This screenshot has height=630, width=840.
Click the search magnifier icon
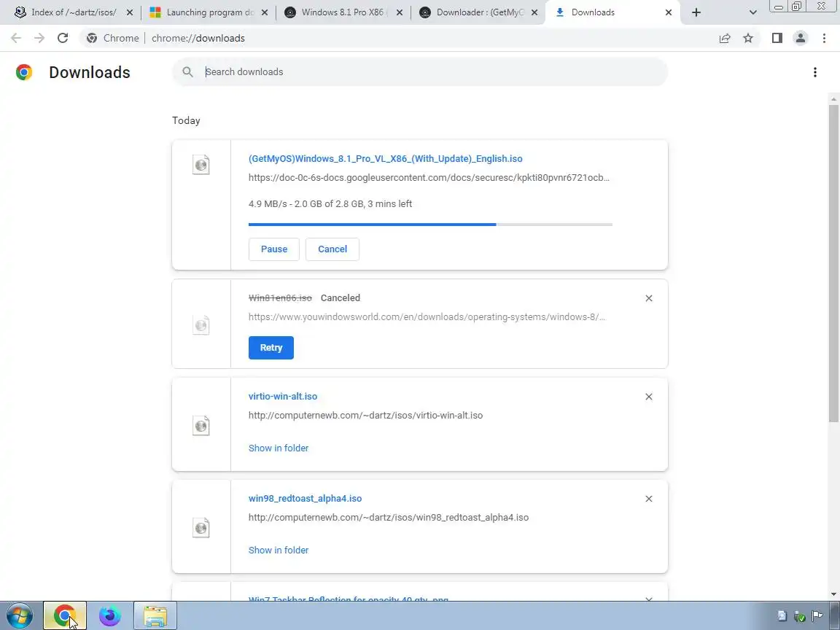tap(187, 71)
